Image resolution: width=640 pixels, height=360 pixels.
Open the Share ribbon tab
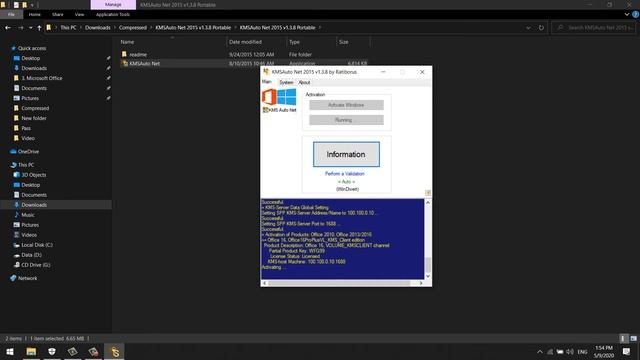point(58,14)
